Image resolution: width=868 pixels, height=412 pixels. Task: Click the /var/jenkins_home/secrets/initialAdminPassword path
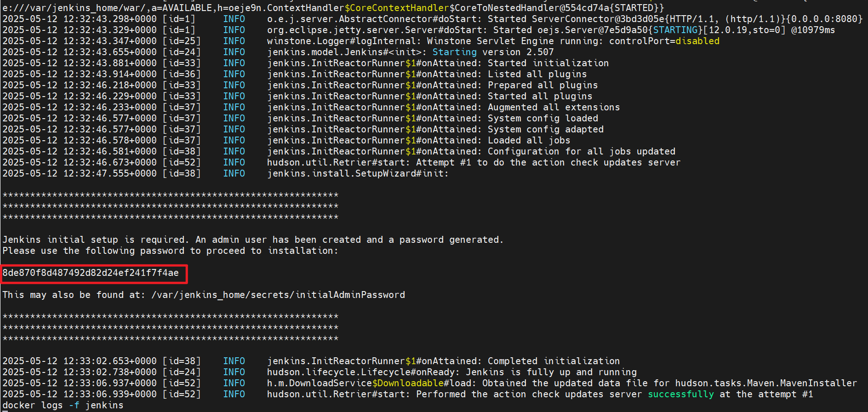pos(278,295)
